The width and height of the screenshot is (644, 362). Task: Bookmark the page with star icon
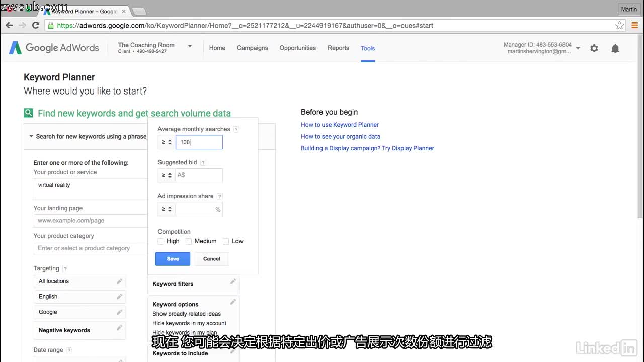coord(620,25)
